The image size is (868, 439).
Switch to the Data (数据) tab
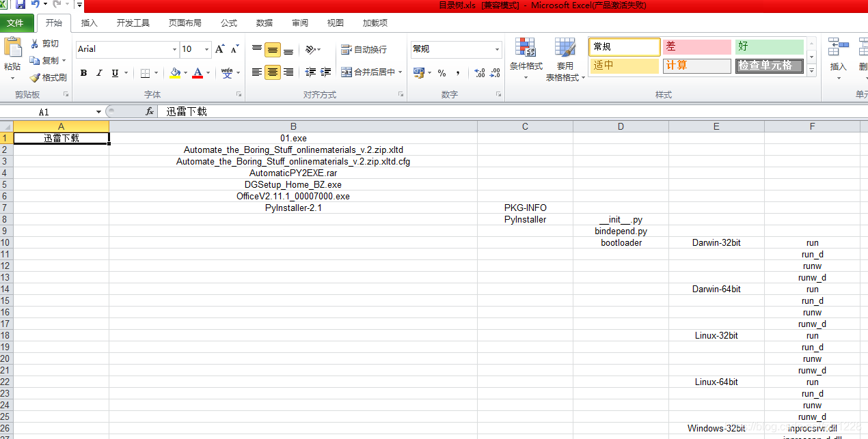point(265,23)
